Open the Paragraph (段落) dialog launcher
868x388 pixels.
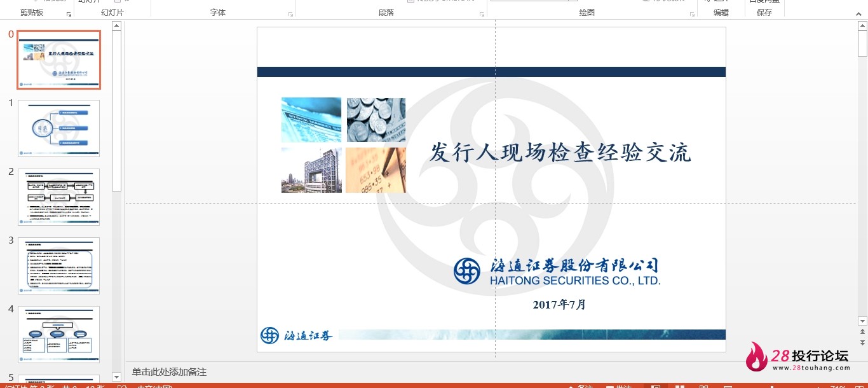482,13
